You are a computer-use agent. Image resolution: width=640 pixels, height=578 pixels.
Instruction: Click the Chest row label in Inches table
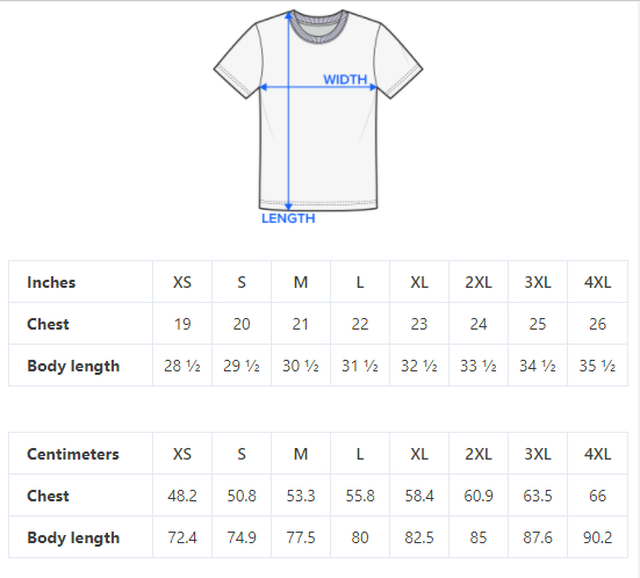48,324
